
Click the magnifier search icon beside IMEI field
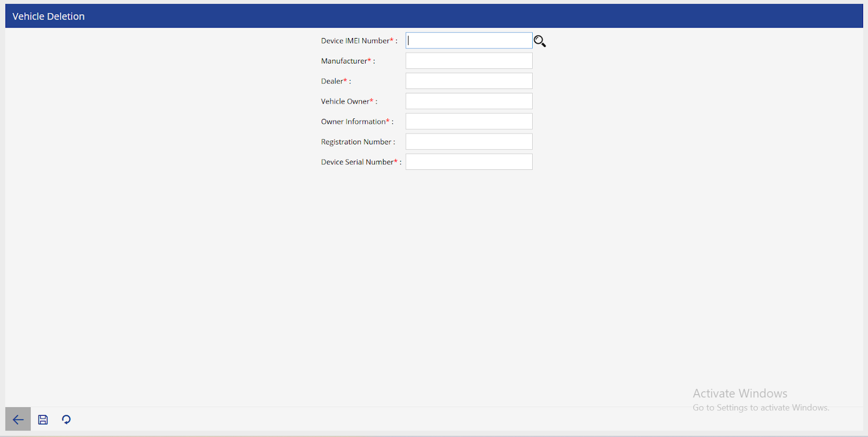click(539, 41)
